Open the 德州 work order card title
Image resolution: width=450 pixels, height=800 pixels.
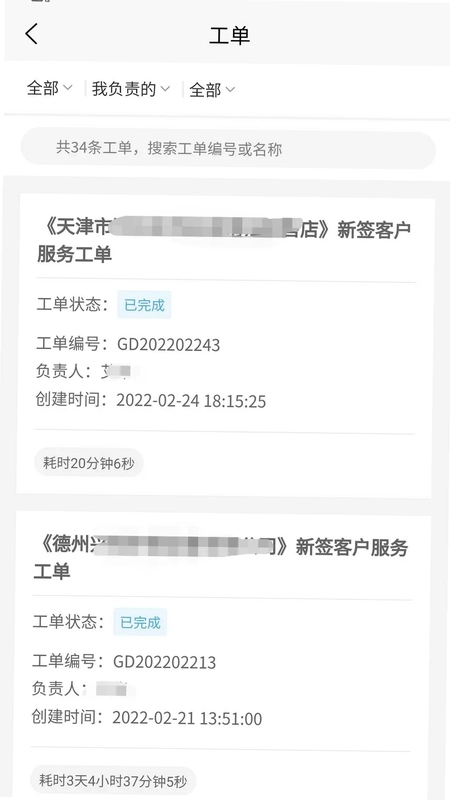click(x=220, y=558)
